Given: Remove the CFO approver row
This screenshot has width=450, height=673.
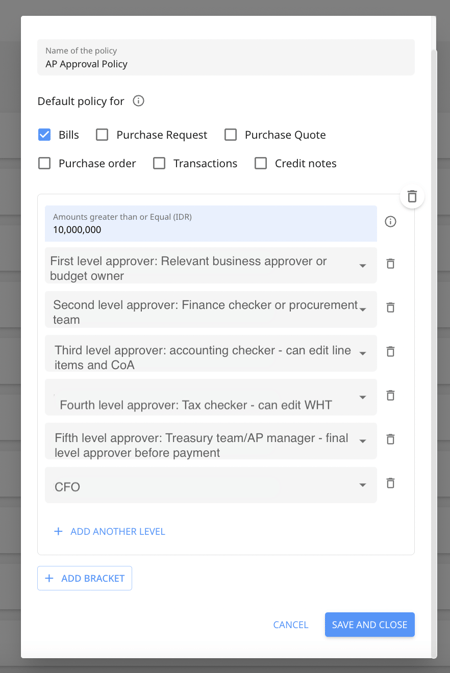Looking at the screenshot, I should click(390, 483).
